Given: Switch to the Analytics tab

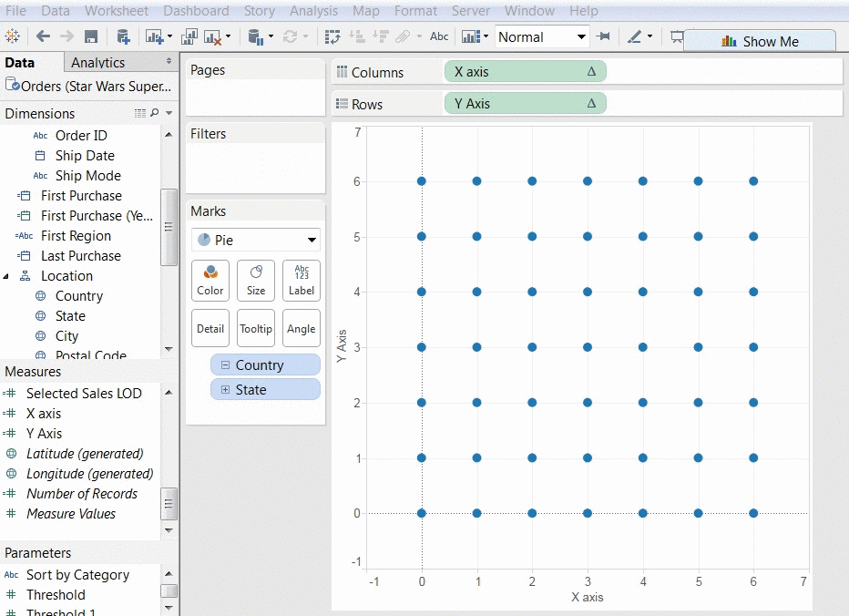Looking at the screenshot, I should tap(98, 62).
